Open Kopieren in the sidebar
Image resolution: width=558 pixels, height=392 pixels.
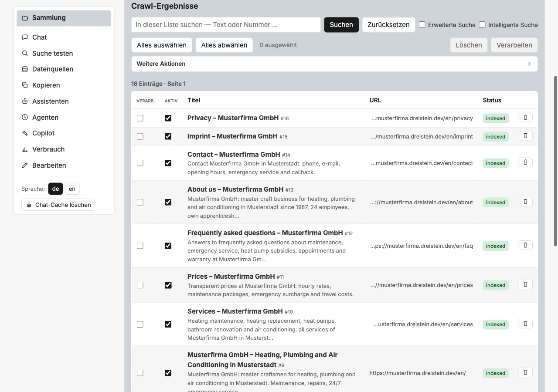[x=64, y=85]
